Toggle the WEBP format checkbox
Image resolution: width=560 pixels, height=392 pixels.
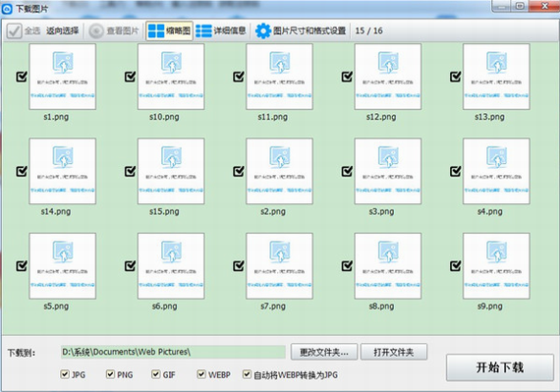(201, 374)
